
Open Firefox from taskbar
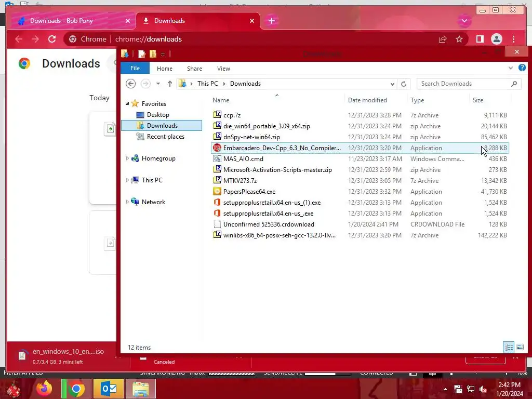[45, 389]
